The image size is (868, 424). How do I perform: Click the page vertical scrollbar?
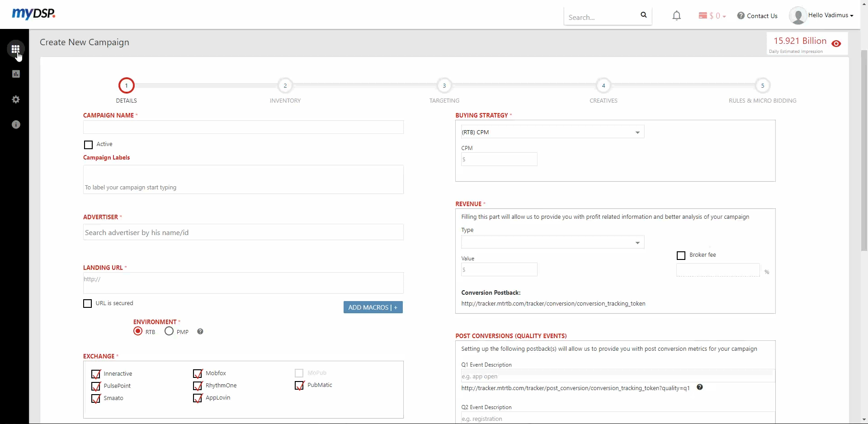tap(864, 151)
